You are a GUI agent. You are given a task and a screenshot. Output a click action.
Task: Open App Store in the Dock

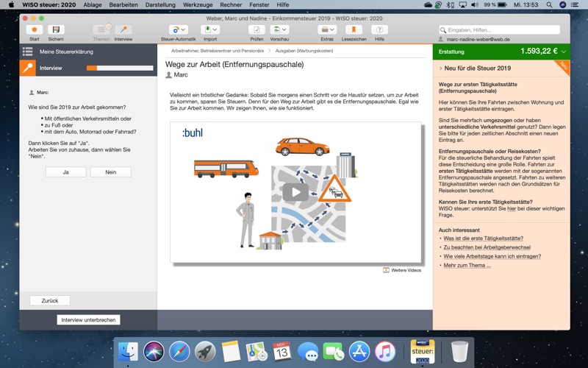tap(359, 352)
